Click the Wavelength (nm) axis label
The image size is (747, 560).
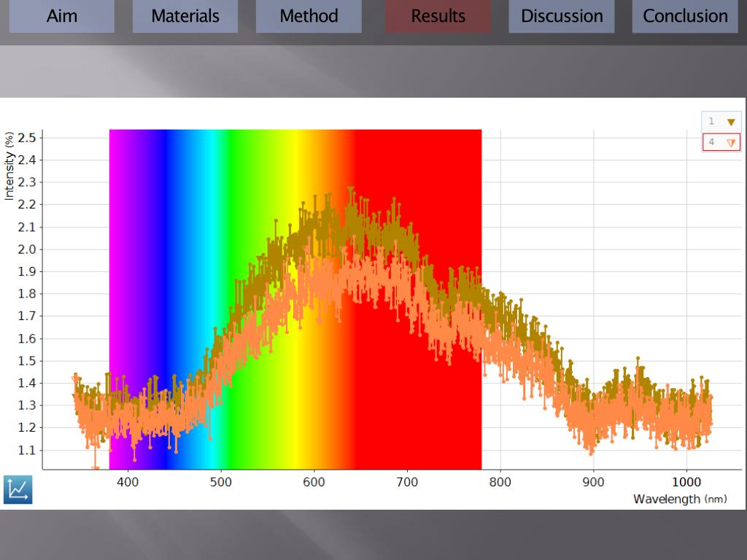679,499
